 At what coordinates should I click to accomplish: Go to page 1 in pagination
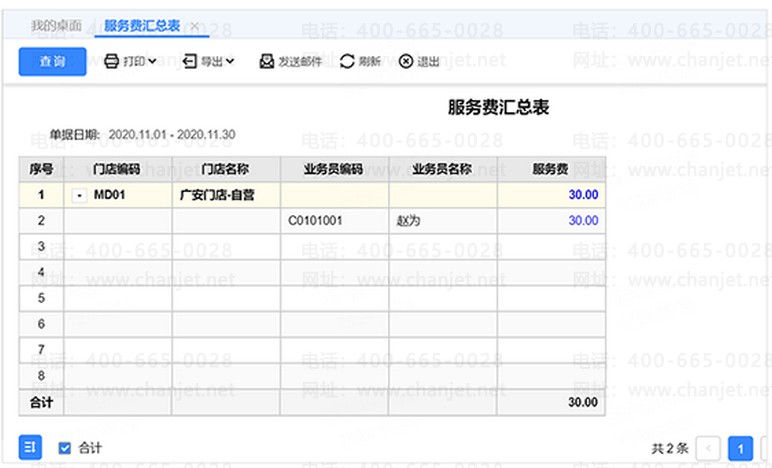(x=740, y=448)
